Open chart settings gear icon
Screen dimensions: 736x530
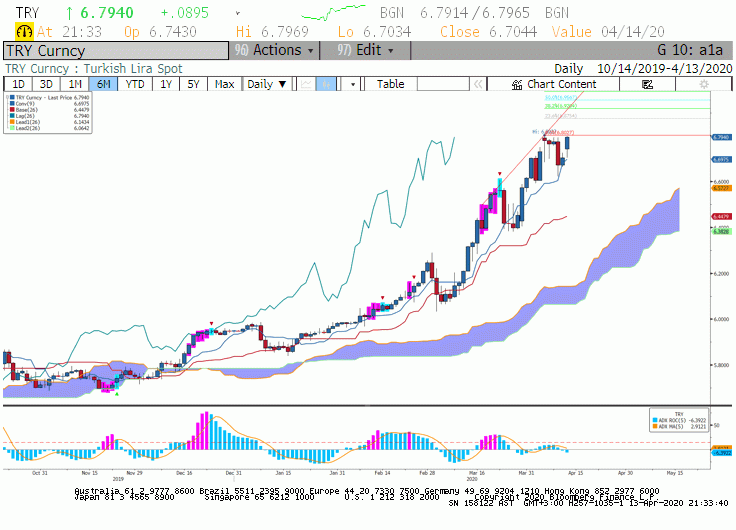coord(703,84)
